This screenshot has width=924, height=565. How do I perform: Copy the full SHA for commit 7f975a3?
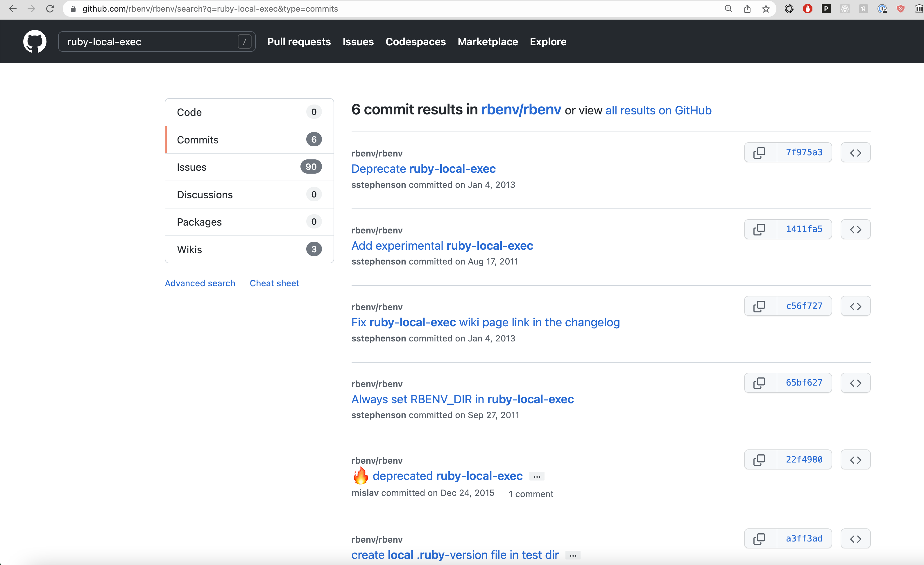tap(760, 152)
